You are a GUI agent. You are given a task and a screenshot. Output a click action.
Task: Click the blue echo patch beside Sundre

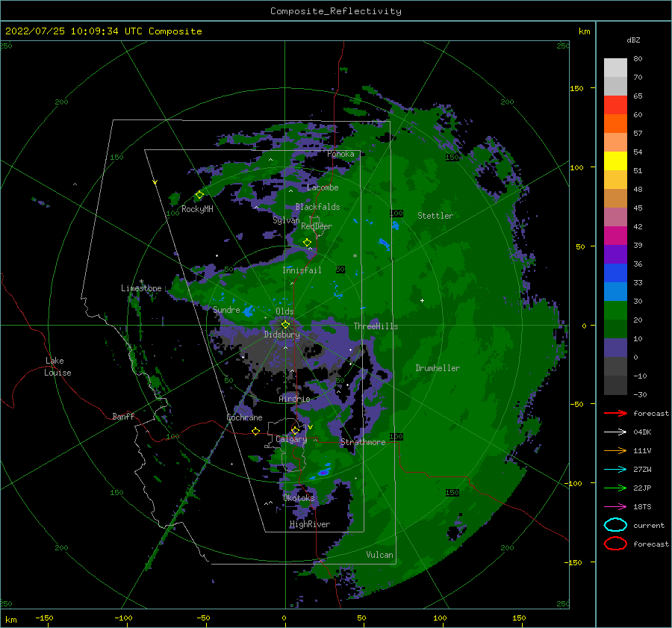tap(248, 311)
